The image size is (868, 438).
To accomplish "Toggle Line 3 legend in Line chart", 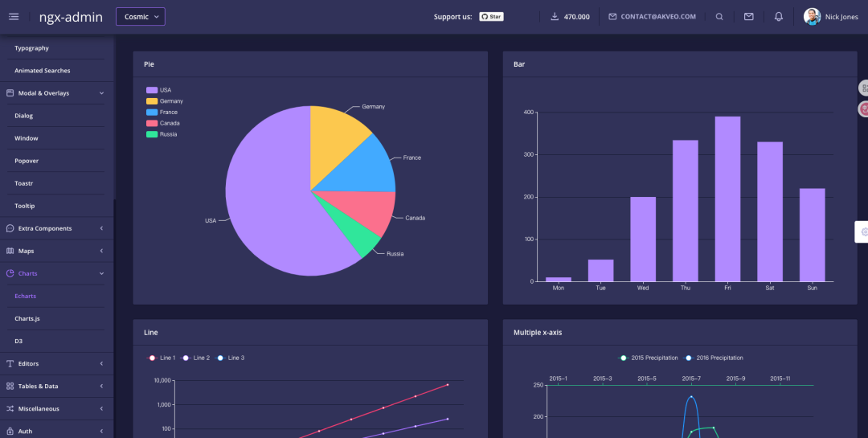I will (229, 358).
